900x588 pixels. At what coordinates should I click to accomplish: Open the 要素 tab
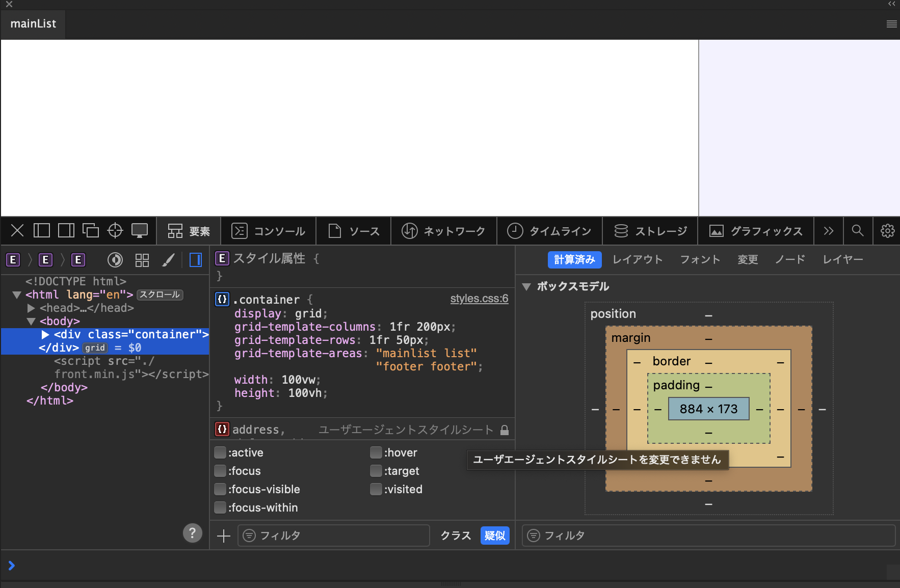point(189,231)
